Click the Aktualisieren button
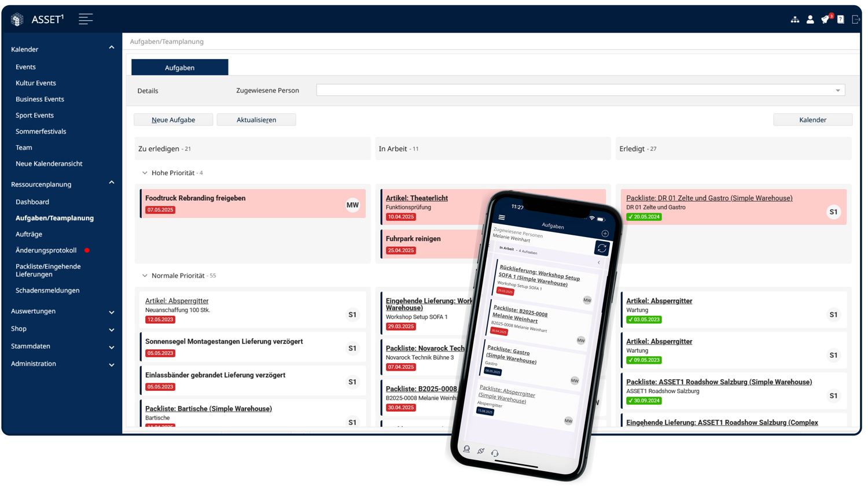868x488 pixels. (256, 120)
